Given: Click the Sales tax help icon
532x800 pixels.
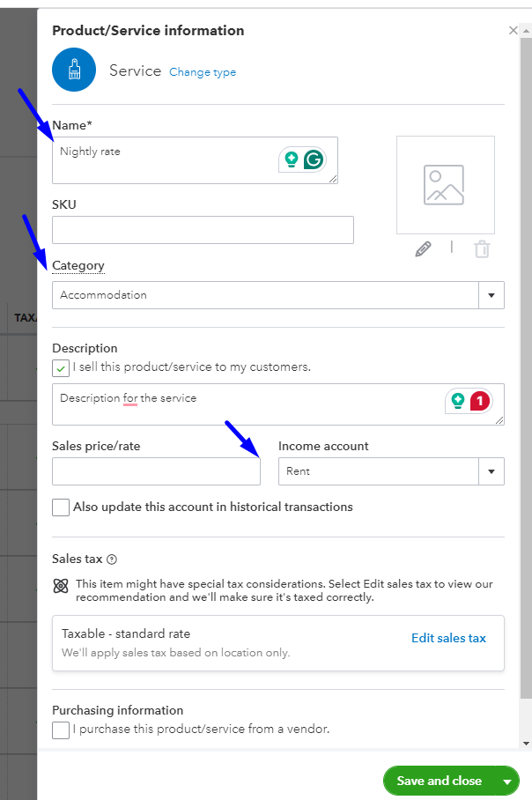Looking at the screenshot, I should 112,559.
